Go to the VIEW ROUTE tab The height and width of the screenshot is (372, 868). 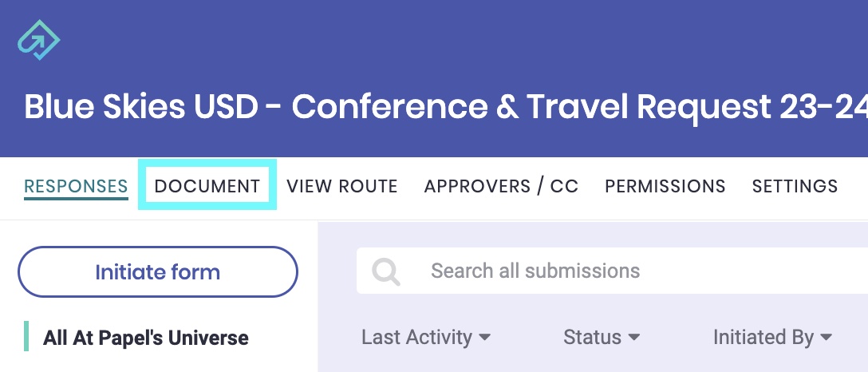pyautogui.click(x=342, y=186)
